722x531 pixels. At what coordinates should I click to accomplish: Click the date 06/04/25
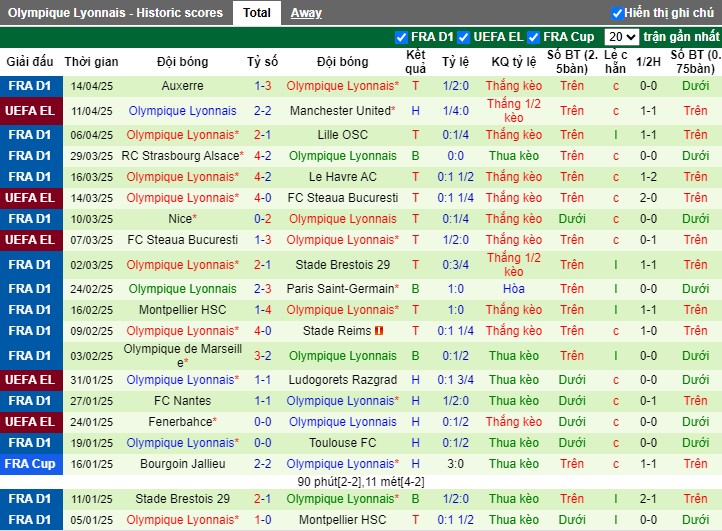(92, 135)
